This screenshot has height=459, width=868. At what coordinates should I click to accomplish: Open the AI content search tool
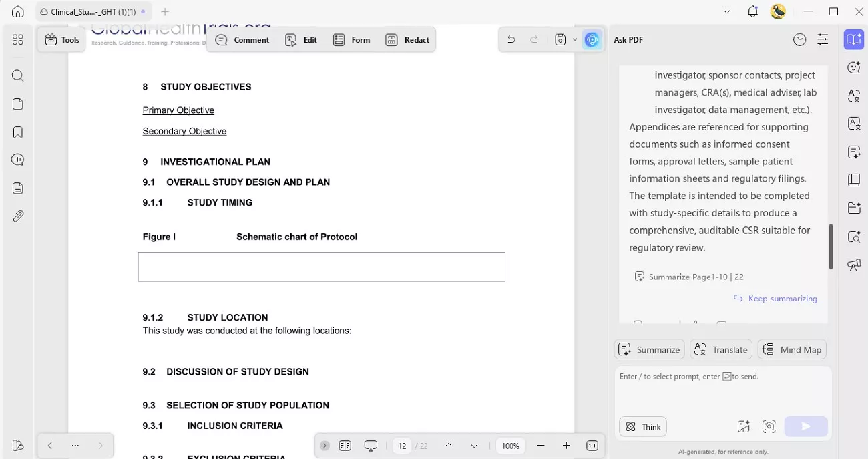click(853, 237)
